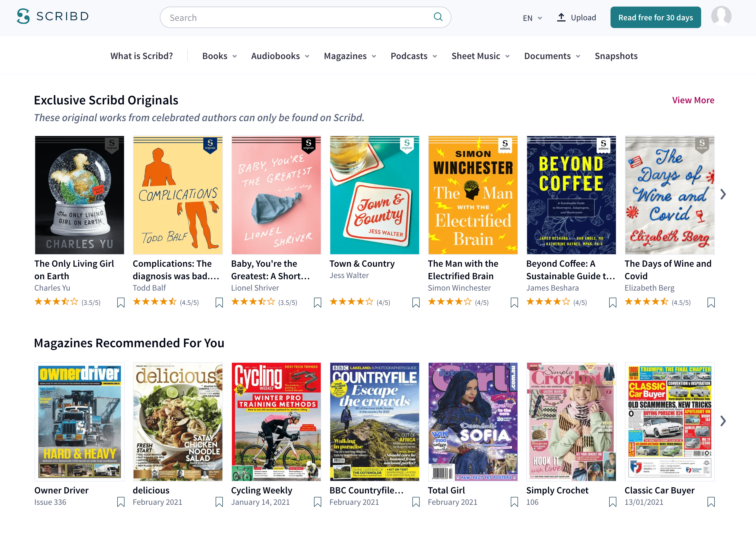Click the Scribd logo

[x=53, y=16]
